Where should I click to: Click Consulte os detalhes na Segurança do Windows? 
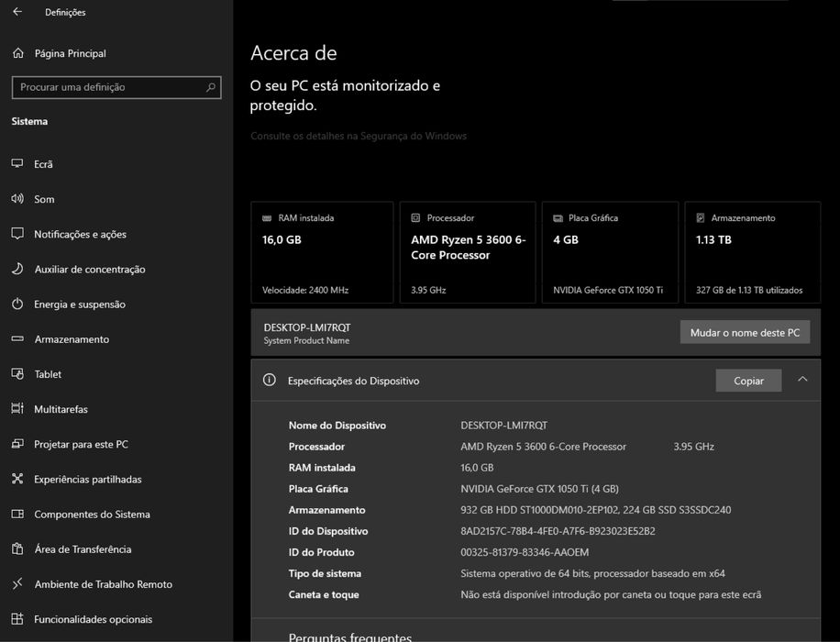[359, 136]
